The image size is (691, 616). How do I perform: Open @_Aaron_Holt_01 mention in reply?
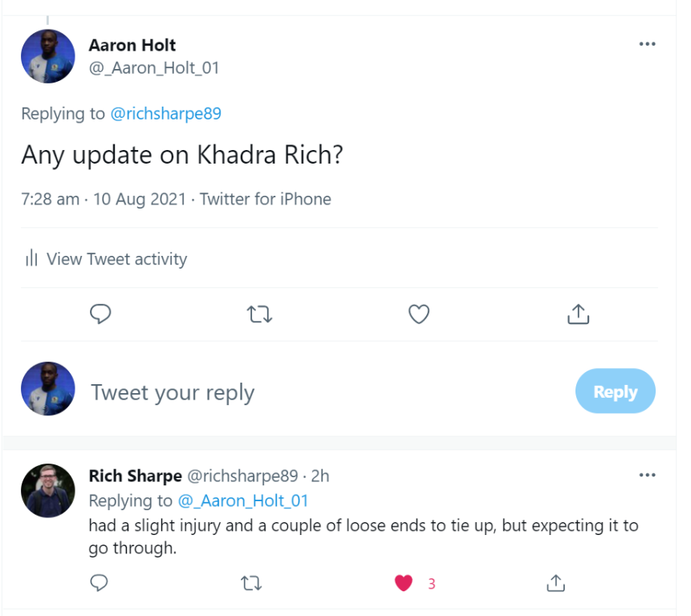click(243, 500)
